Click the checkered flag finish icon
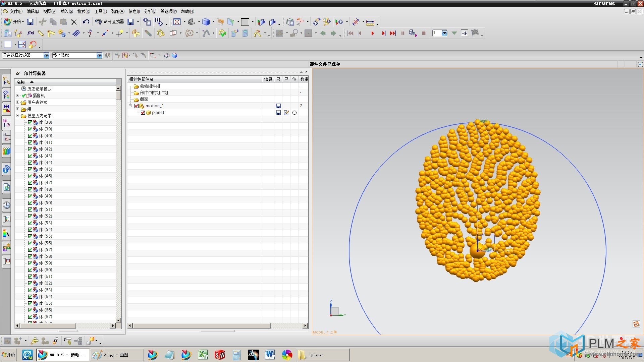This screenshot has width=644, height=362. pyautogui.click(x=475, y=33)
